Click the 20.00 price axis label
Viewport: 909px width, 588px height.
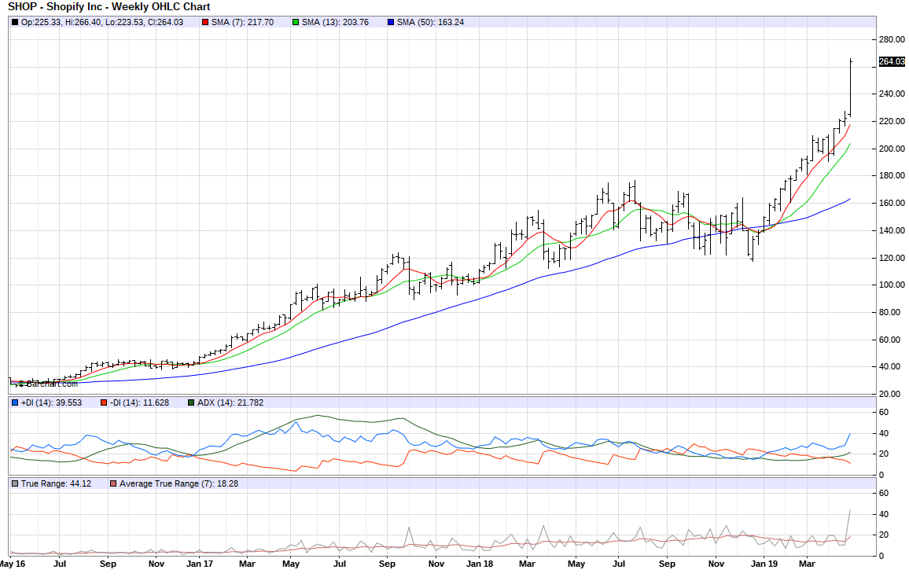pyautogui.click(x=892, y=393)
